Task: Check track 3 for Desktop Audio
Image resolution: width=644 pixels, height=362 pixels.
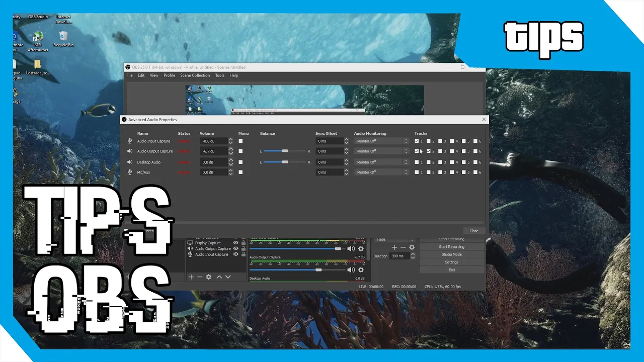Action: tap(440, 162)
